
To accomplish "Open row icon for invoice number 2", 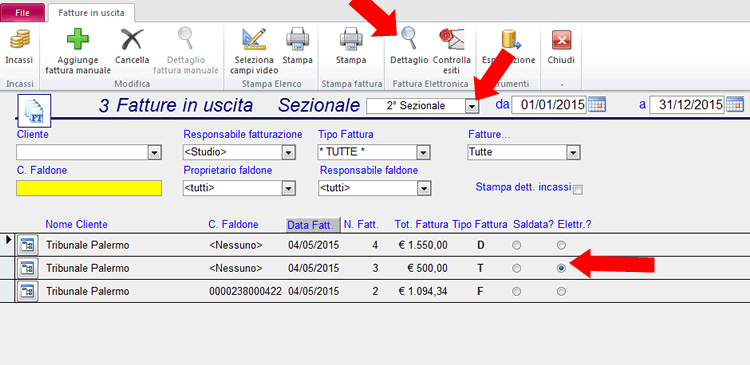I will 27,291.
